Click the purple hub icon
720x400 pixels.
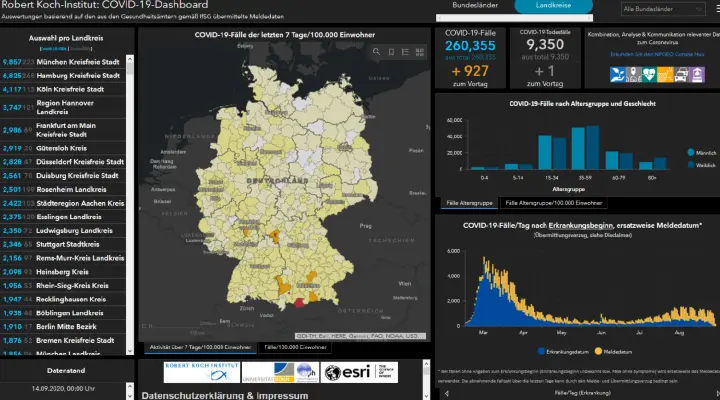697,74
